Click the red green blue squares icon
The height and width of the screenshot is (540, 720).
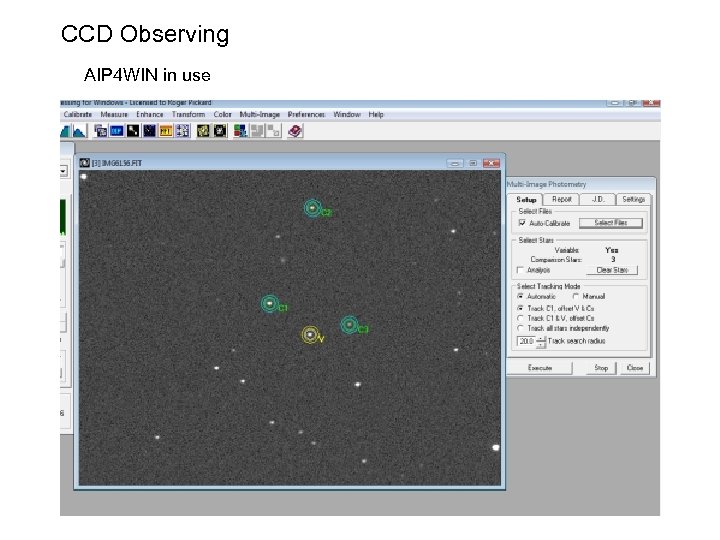pyautogui.click(x=240, y=131)
